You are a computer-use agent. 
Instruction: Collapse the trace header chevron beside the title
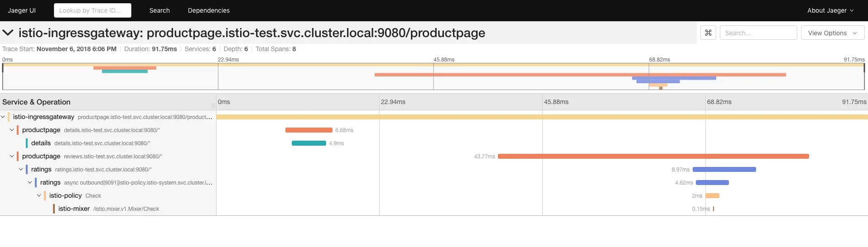pyautogui.click(x=8, y=33)
